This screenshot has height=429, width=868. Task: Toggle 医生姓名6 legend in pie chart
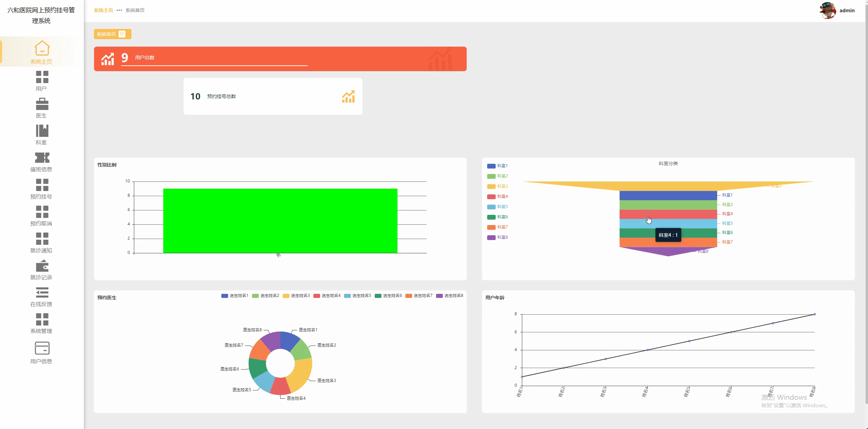pyautogui.click(x=388, y=296)
